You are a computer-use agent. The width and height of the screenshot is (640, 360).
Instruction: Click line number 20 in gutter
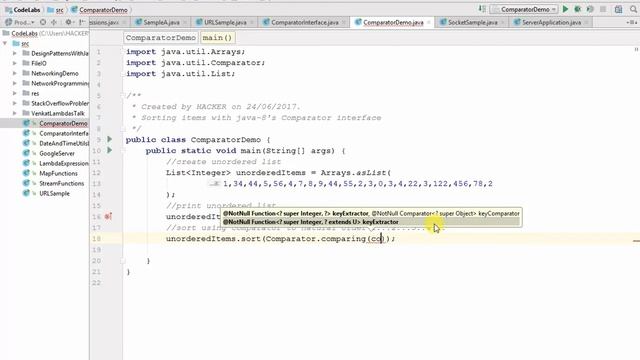[97, 261]
